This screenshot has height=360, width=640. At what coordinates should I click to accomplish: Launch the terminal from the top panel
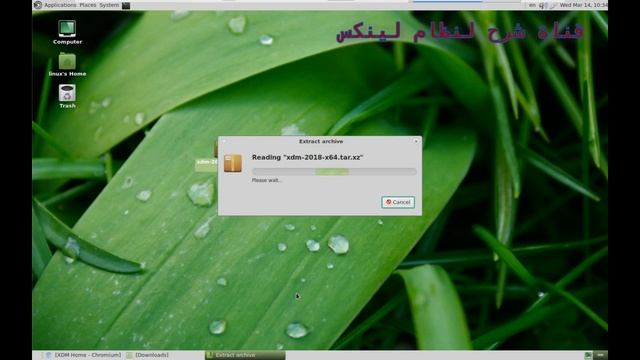click(126, 5)
